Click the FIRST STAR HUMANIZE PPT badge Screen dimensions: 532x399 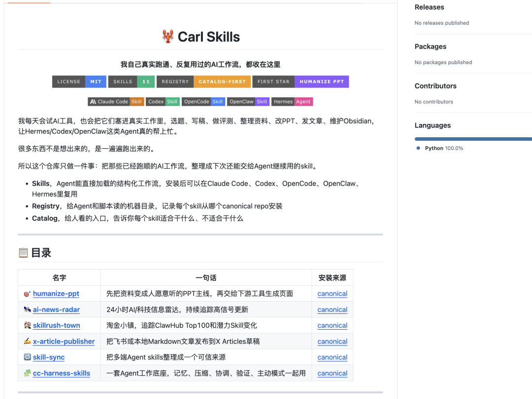[300, 82]
